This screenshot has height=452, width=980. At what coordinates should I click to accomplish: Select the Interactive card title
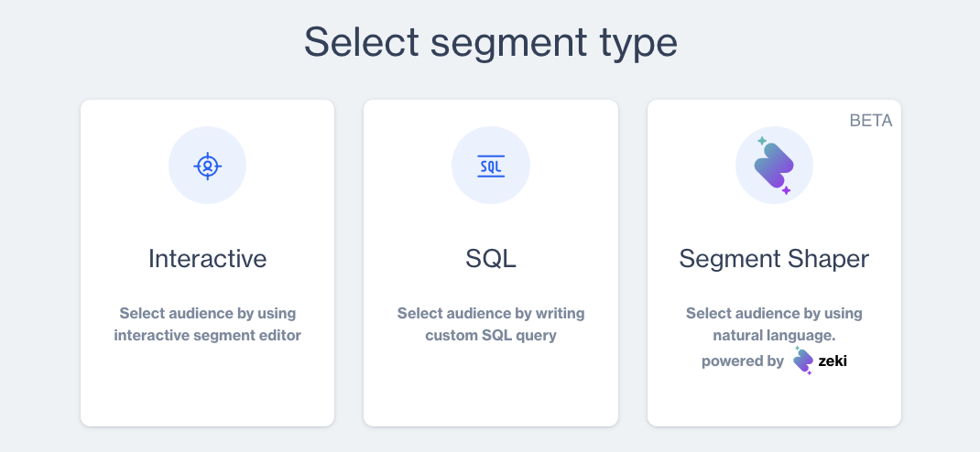[x=207, y=259]
